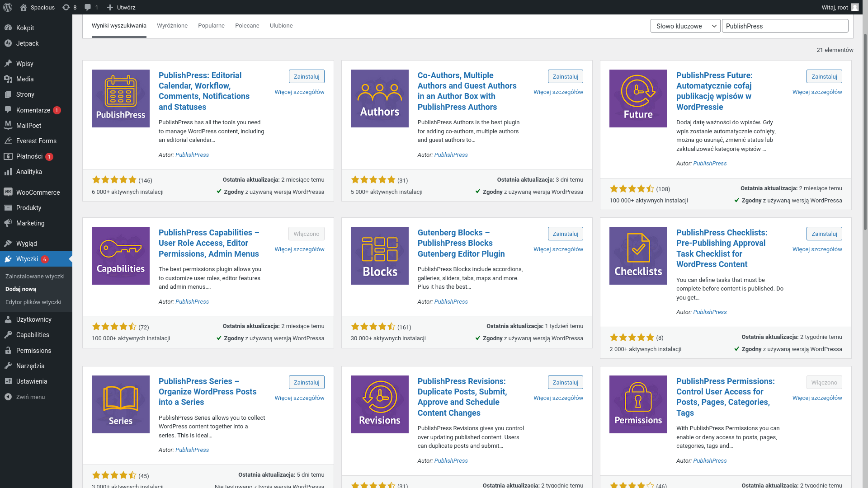
Task: Open Zainstalowane wtyczki submenu
Action: coord(35,276)
